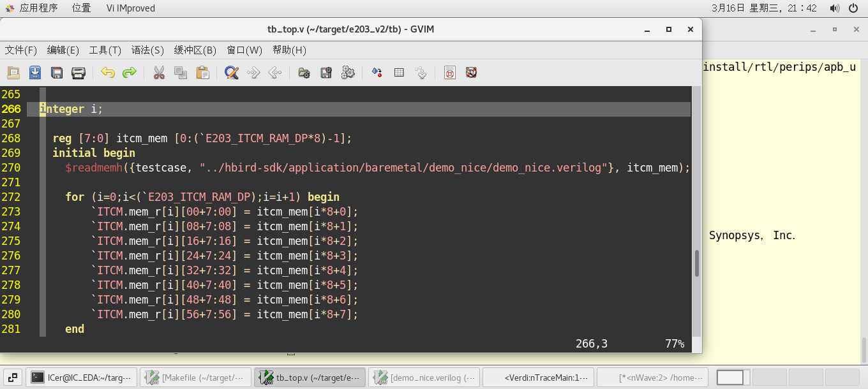Undo the last edit via toolbar
This screenshot has height=389, width=868.
(x=108, y=73)
